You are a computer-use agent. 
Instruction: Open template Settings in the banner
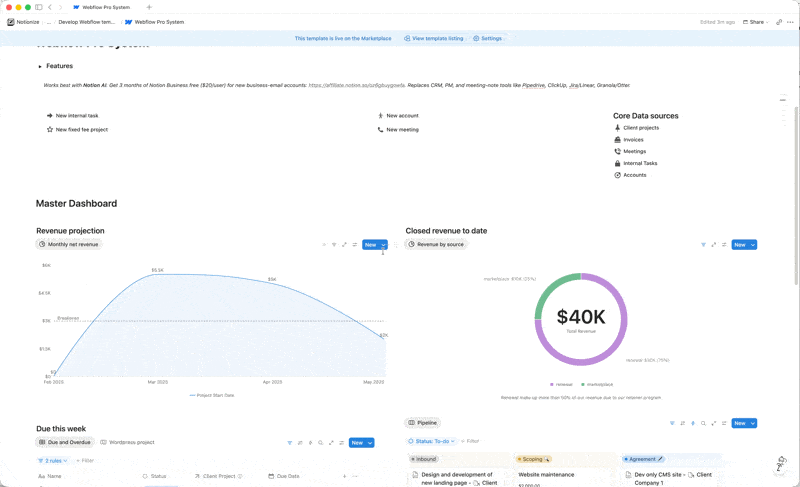[x=487, y=39]
